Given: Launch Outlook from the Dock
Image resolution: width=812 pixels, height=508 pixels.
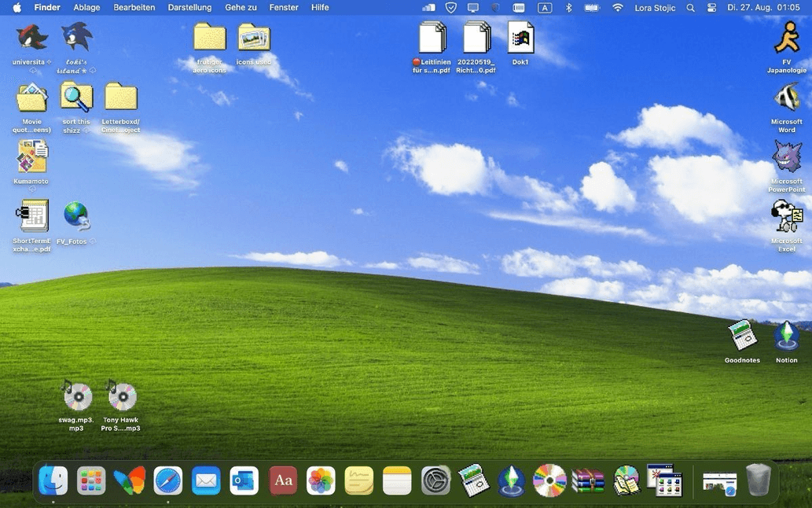Looking at the screenshot, I should pyautogui.click(x=244, y=480).
